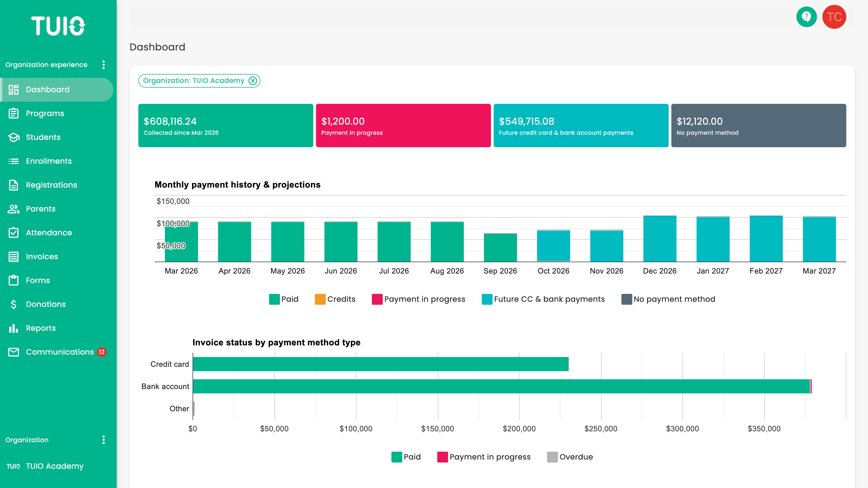868x488 pixels.
Task: Navigate to Enrollments
Action: tap(57, 161)
